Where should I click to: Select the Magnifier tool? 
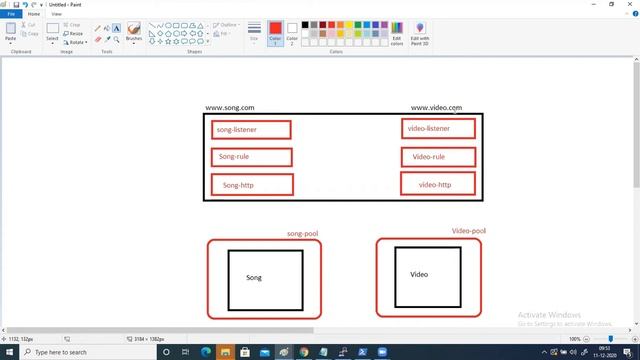coord(116,40)
